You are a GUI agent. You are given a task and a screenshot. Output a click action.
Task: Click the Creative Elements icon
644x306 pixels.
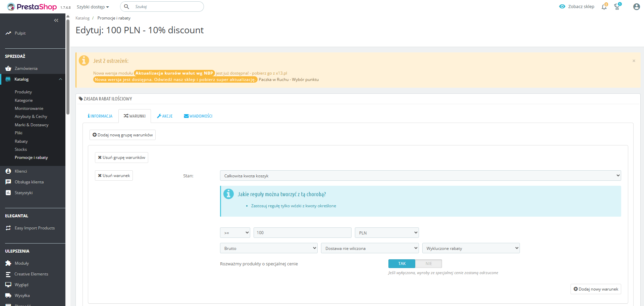8,274
